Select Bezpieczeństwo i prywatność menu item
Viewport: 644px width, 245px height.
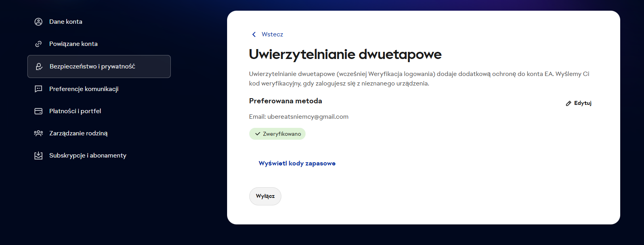point(99,66)
